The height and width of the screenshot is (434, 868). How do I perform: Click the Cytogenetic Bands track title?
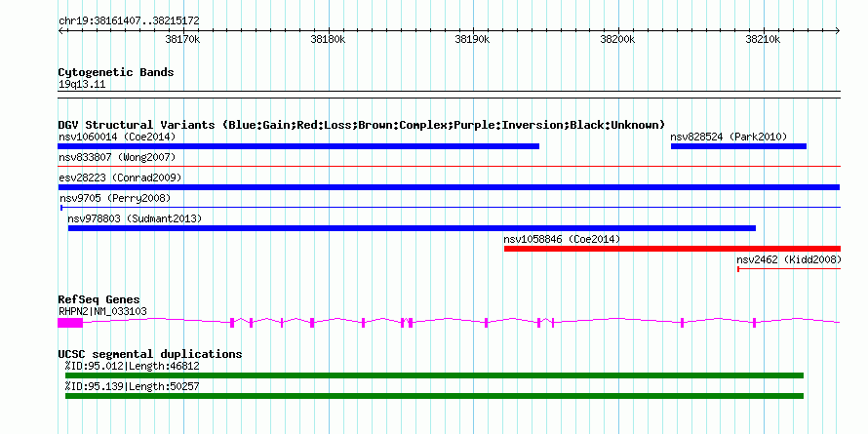coord(116,72)
